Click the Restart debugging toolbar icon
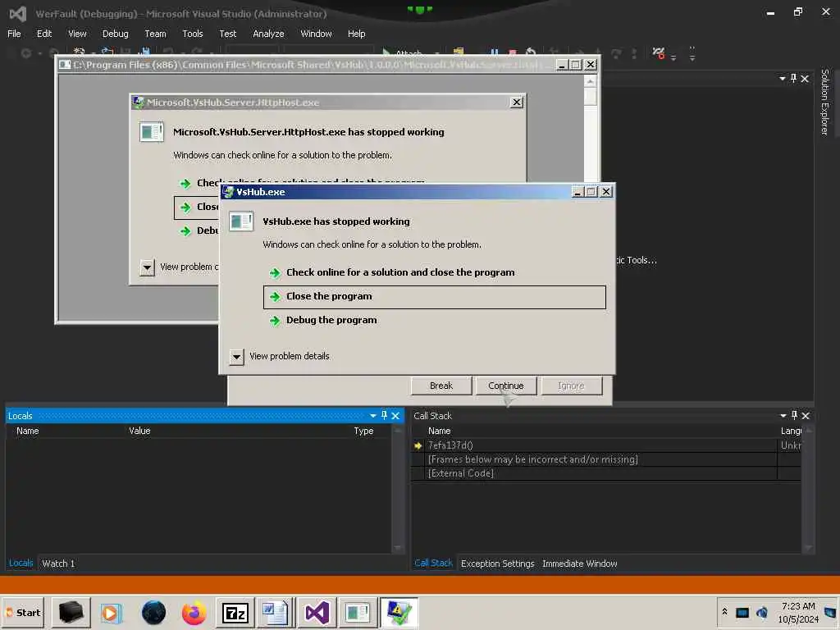This screenshot has height=630, width=840. (531, 52)
